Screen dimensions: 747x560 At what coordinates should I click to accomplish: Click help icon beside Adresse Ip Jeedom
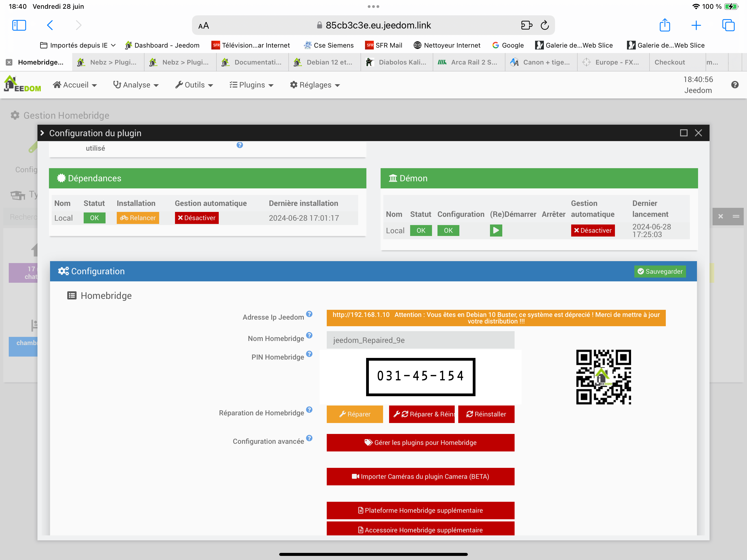click(309, 314)
